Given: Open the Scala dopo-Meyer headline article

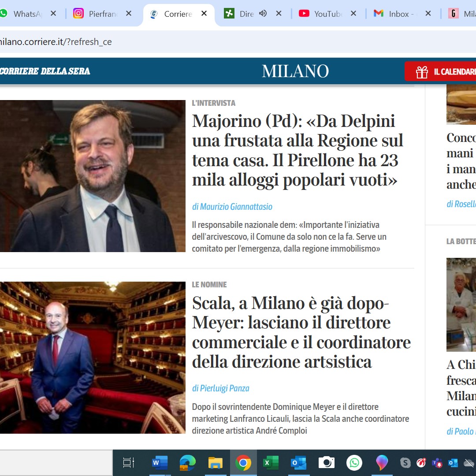Looking at the screenshot, I should [x=301, y=332].
